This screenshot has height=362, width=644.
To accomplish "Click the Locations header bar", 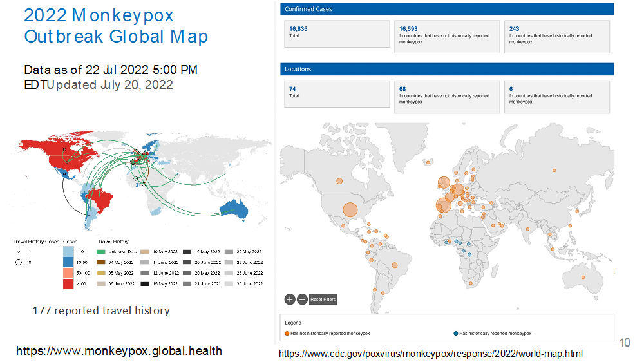I will [447, 69].
